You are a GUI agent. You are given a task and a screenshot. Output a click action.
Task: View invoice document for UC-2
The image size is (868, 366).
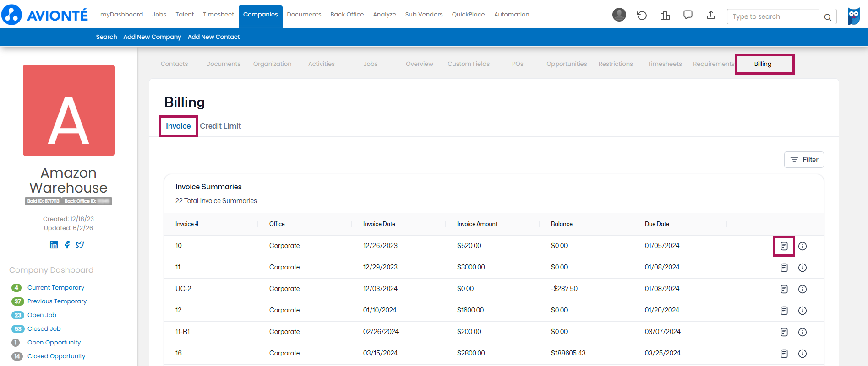(x=784, y=289)
